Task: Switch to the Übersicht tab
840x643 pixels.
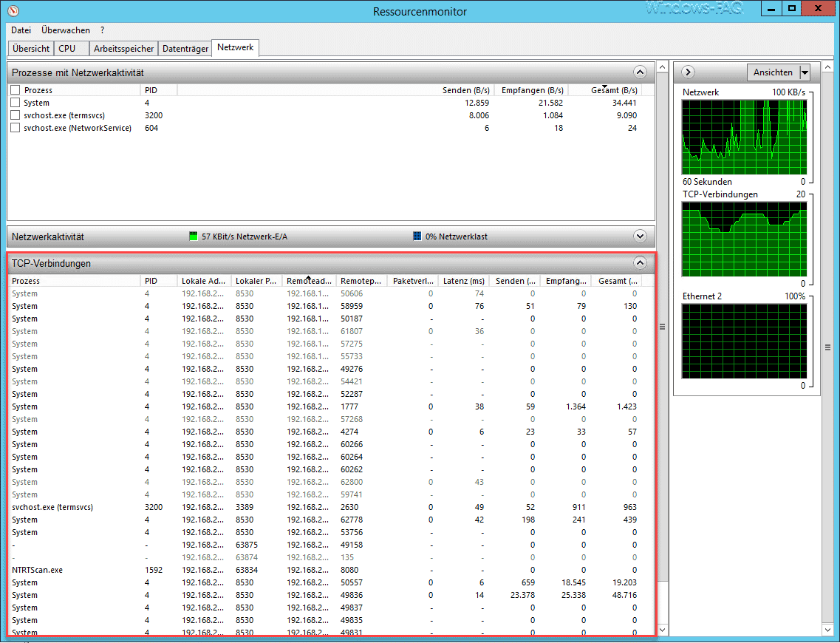Action: point(31,48)
